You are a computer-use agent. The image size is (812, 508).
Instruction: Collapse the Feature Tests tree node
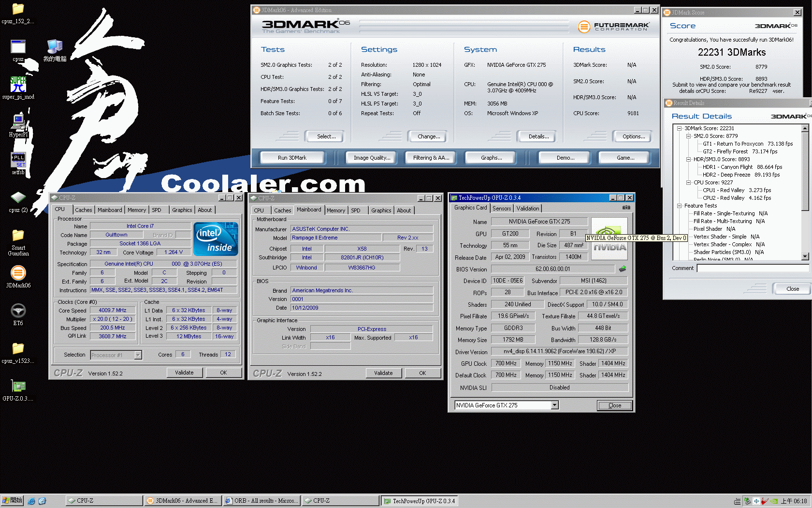pyautogui.click(x=679, y=206)
